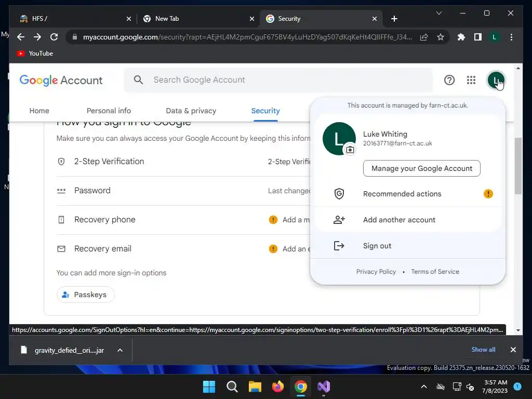Close the HFS / tab
This screenshot has width=532, height=399.
point(129,19)
